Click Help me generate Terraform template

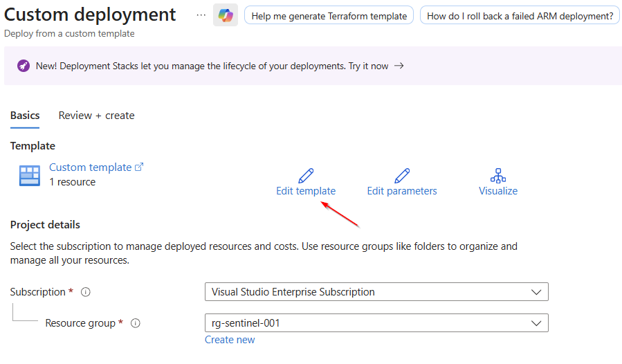pos(329,16)
